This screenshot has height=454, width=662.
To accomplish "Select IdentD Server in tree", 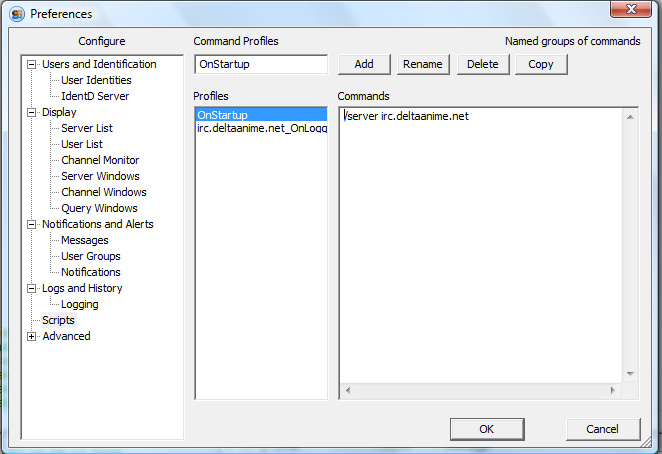I will click(95, 96).
